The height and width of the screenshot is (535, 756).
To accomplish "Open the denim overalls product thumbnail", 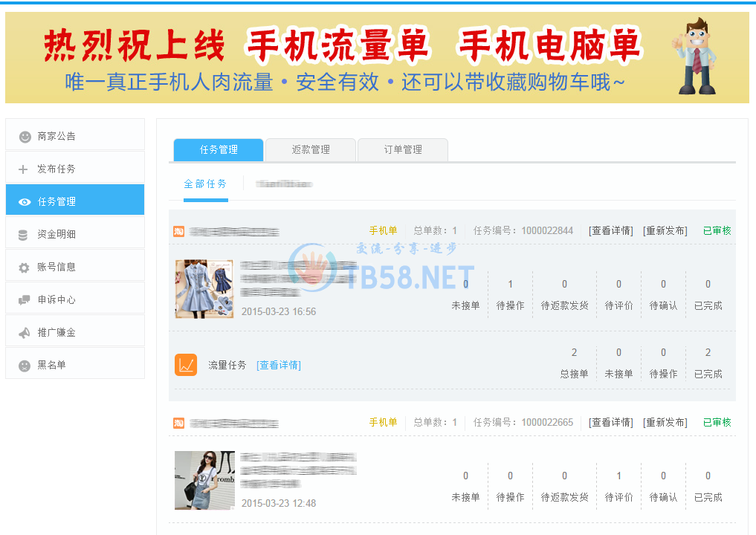I will pyautogui.click(x=204, y=480).
